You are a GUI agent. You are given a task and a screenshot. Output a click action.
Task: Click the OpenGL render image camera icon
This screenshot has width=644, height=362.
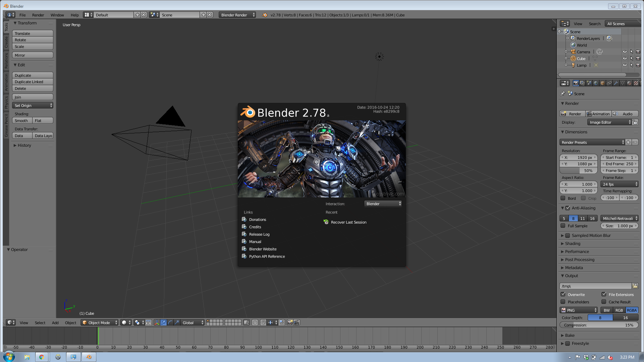tap(290, 322)
